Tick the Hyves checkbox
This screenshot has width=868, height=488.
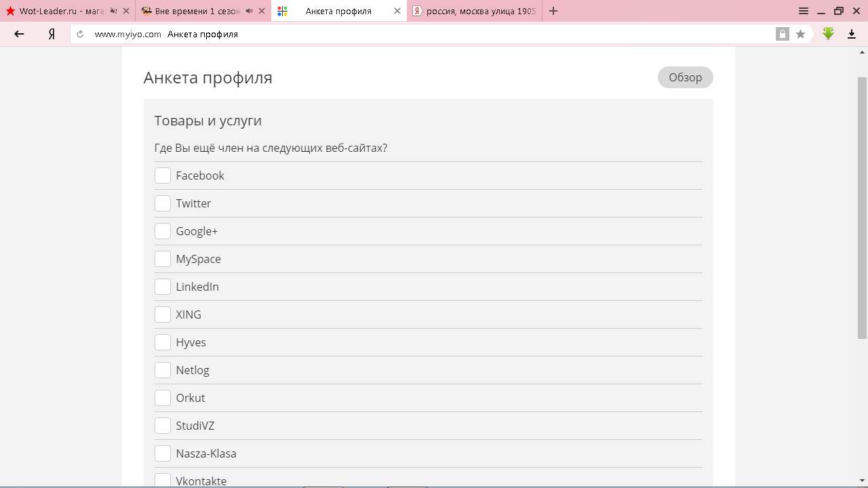coord(163,342)
